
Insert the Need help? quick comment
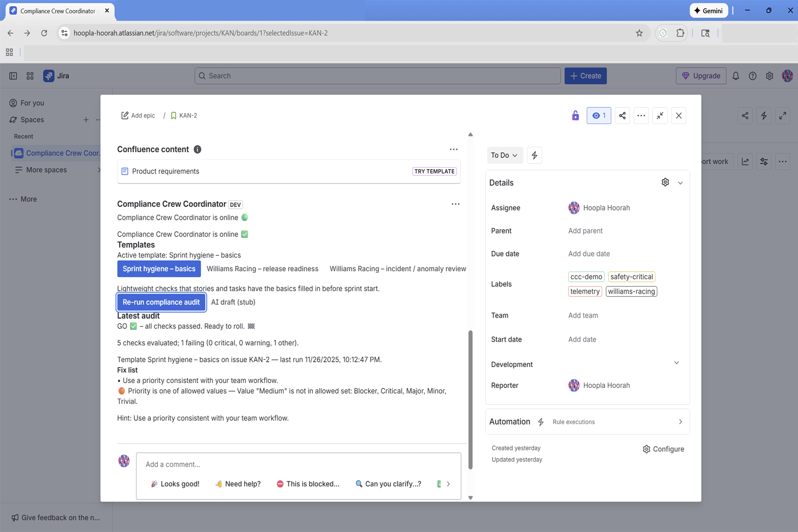[238, 484]
